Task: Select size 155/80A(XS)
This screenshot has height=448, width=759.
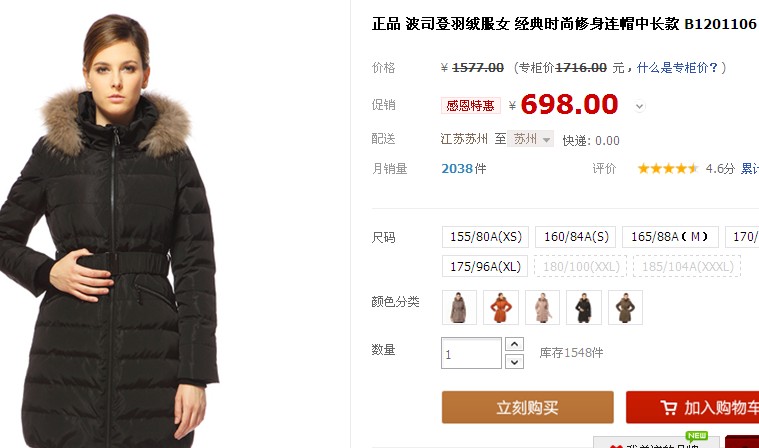Action: 485,237
